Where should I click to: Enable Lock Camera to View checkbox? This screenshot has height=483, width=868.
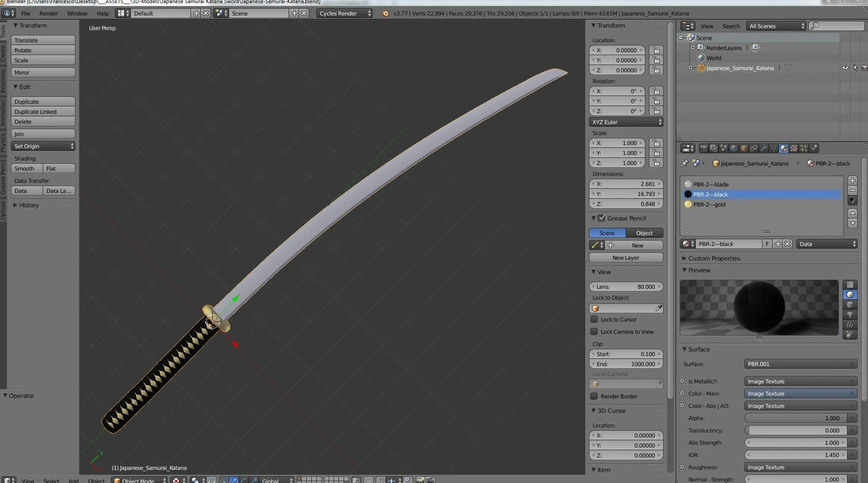point(594,332)
